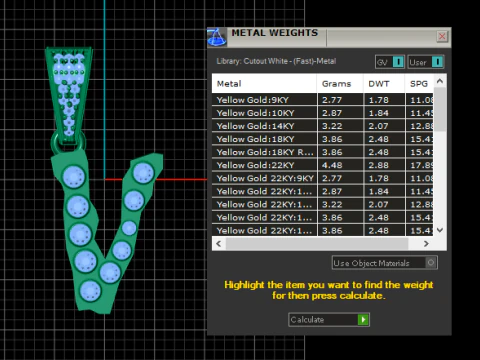Select the Yellow Gold:14KY row
The height and width of the screenshot is (360, 480).
(x=323, y=126)
